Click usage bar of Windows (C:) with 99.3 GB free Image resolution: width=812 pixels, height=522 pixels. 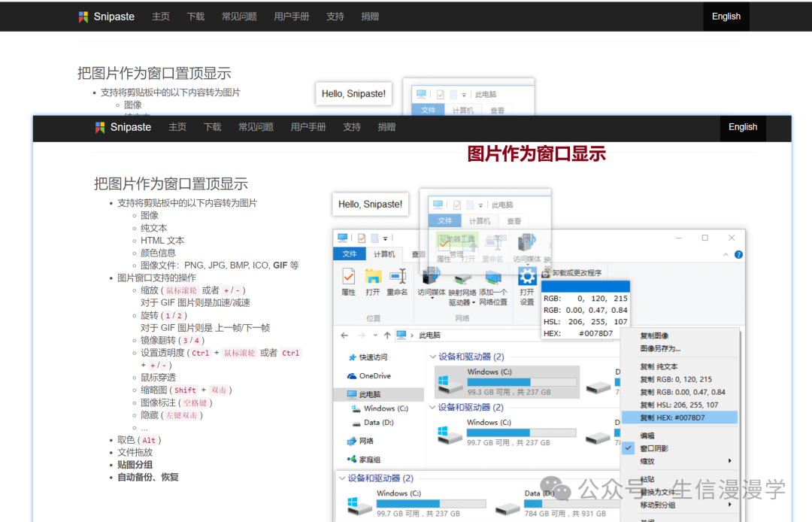pyautogui.click(x=522, y=382)
